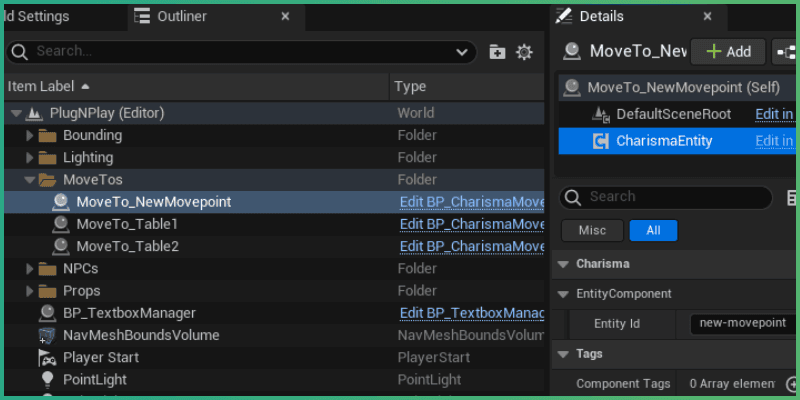Select PointLight label in the Outliner

click(95, 380)
